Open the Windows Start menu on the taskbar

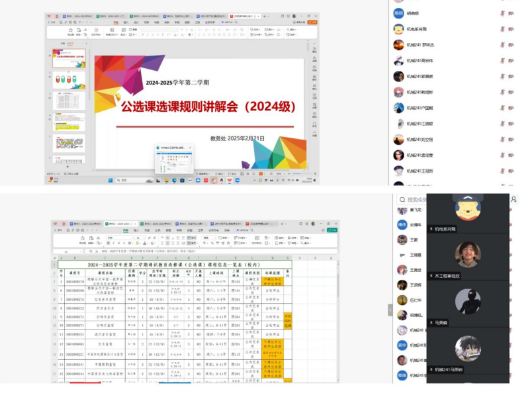click(x=111, y=180)
